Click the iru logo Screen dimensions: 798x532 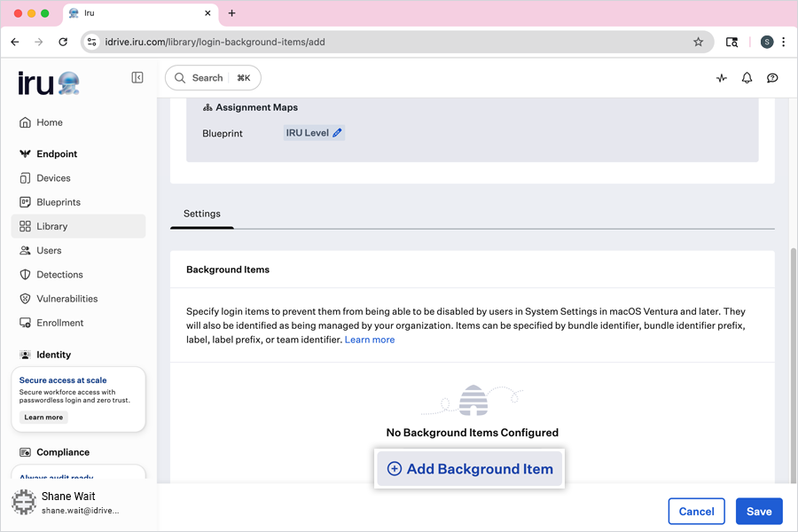click(49, 83)
